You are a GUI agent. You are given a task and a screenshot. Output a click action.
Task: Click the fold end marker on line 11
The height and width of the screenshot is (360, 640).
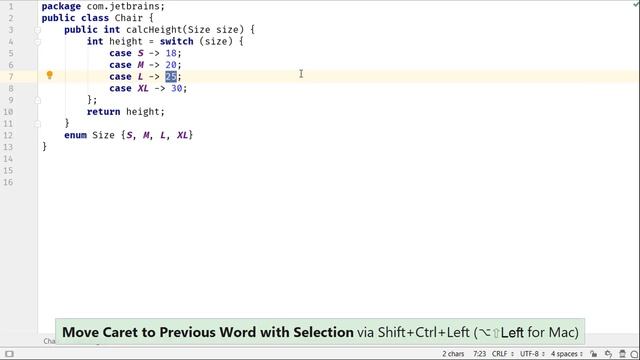[x=37, y=124]
